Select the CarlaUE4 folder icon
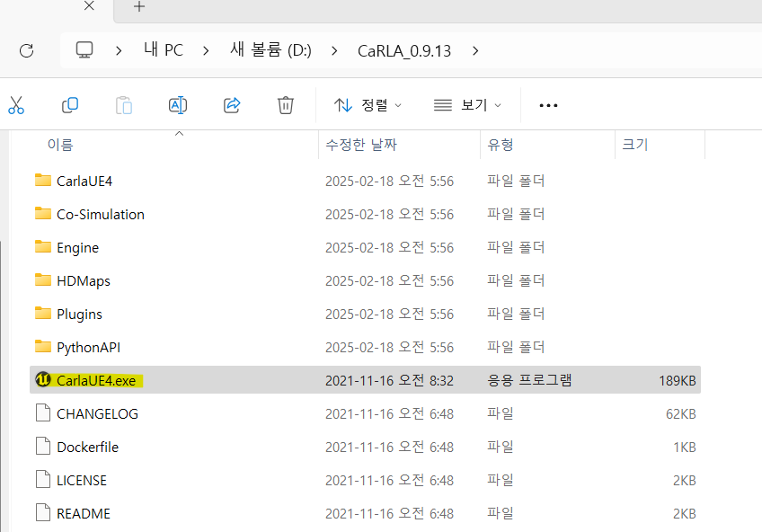762x532 pixels. (x=43, y=181)
